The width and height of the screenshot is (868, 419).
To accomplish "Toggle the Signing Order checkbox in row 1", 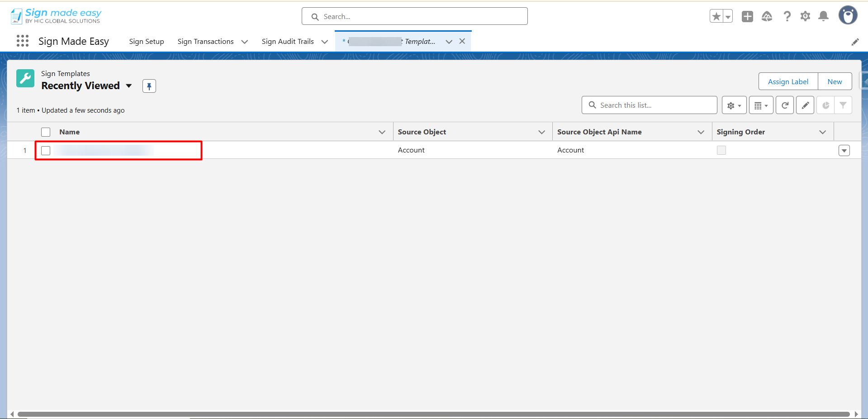I will pyautogui.click(x=721, y=150).
